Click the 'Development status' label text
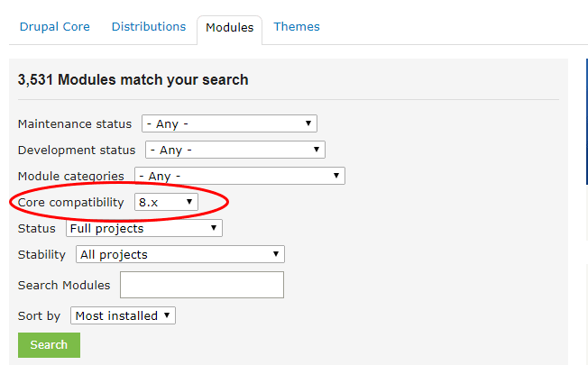Viewport: 588px width, 365px height. pyautogui.click(x=77, y=151)
